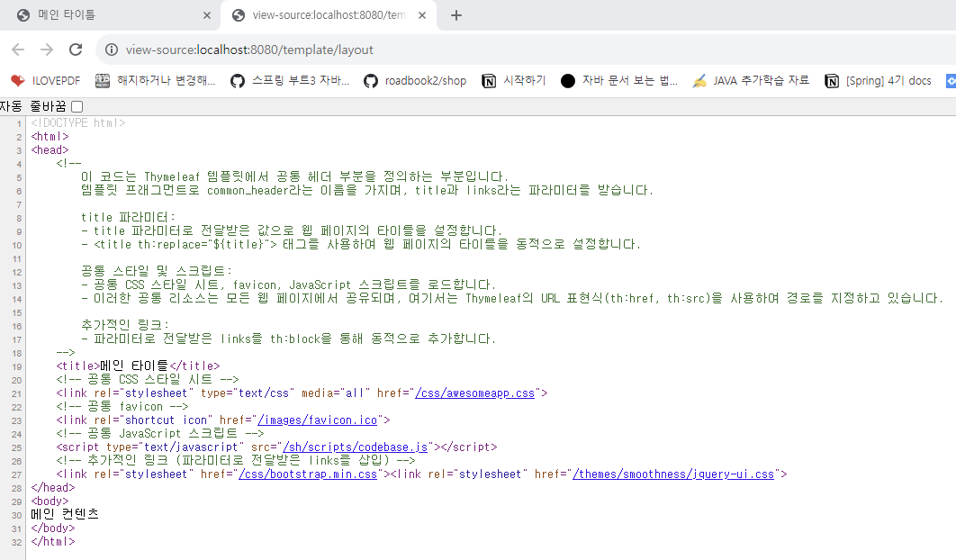This screenshot has width=956, height=560.
Task: Close the 메인 타이틀 tab
Action: click(207, 15)
